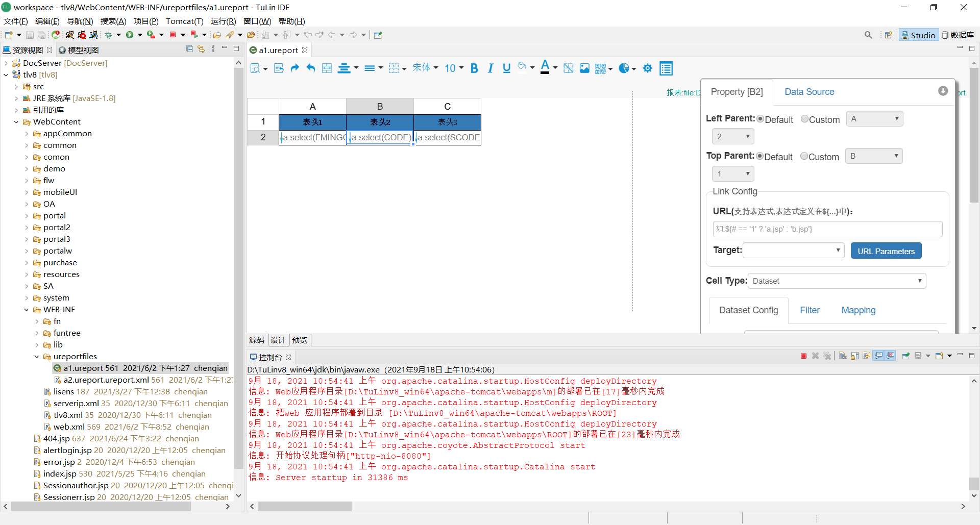Click the console horizontal scrollbar
The height and width of the screenshot is (525, 980).
click(305, 506)
